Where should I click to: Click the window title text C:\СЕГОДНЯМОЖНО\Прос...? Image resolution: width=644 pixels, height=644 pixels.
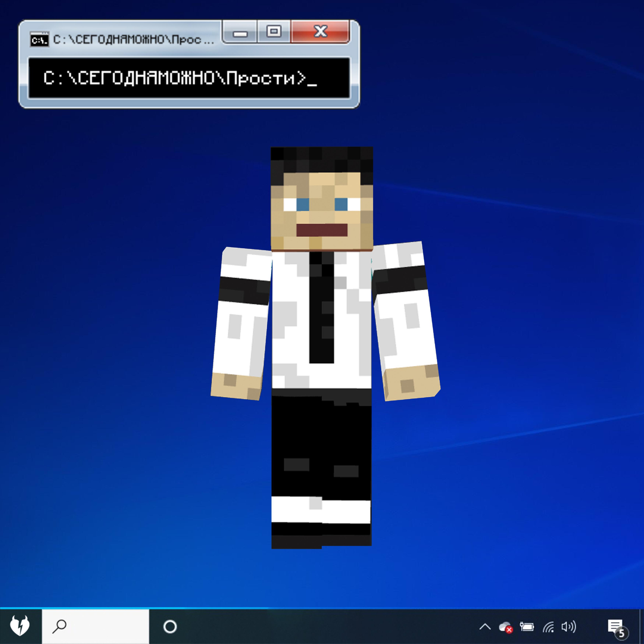click(x=133, y=40)
